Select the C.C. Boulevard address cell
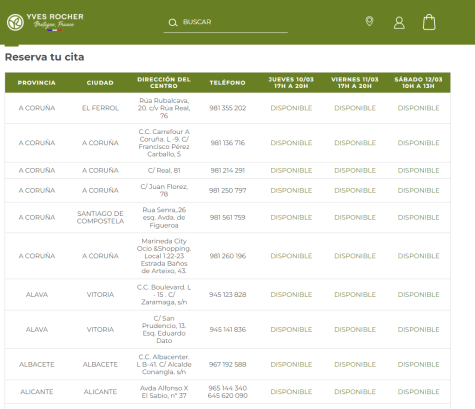Screen dimensions: 475x409 [164, 295]
